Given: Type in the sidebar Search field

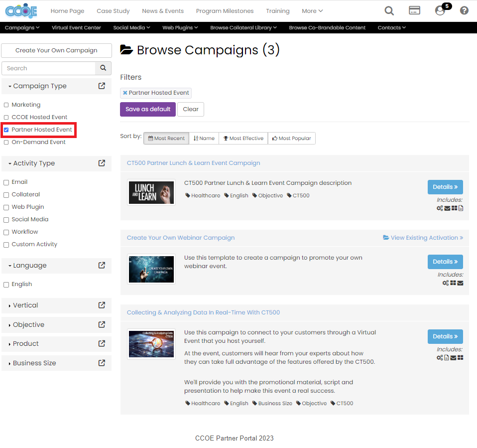Looking at the screenshot, I should (x=49, y=68).
